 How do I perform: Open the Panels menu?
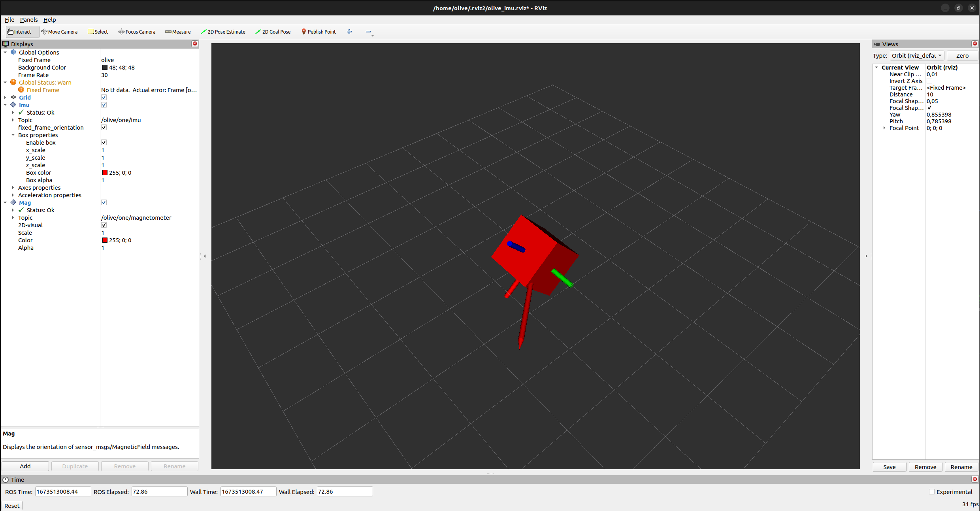[x=29, y=20]
